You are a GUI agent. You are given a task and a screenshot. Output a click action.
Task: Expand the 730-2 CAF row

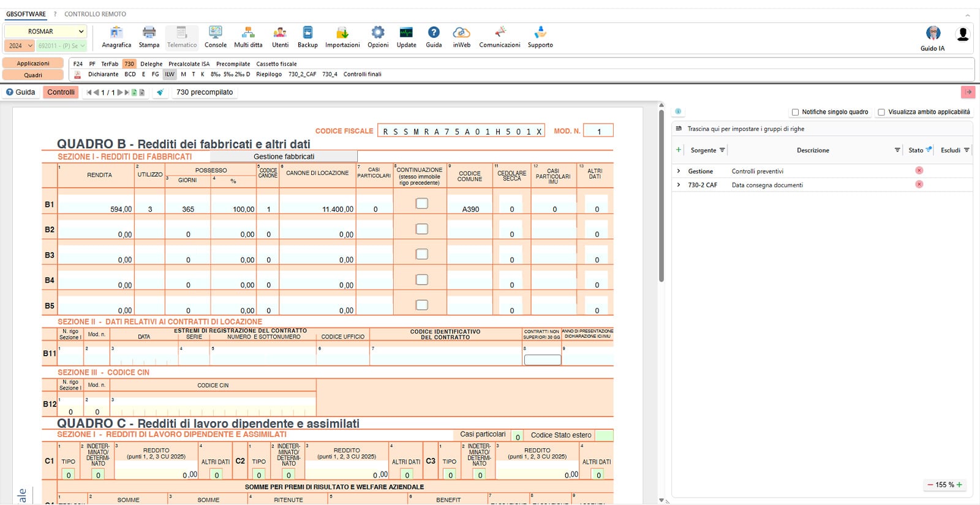679,185
